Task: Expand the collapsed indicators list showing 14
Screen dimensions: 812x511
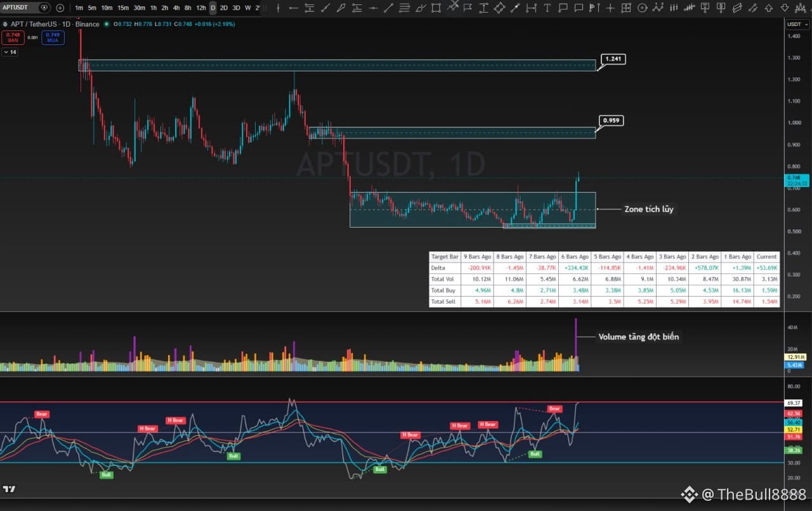Action: [10, 51]
